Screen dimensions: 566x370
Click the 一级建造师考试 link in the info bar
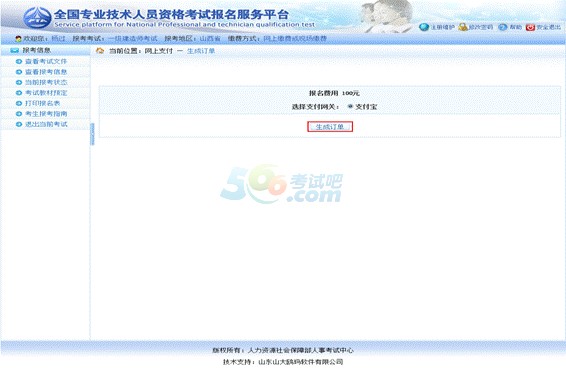pos(133,38)
